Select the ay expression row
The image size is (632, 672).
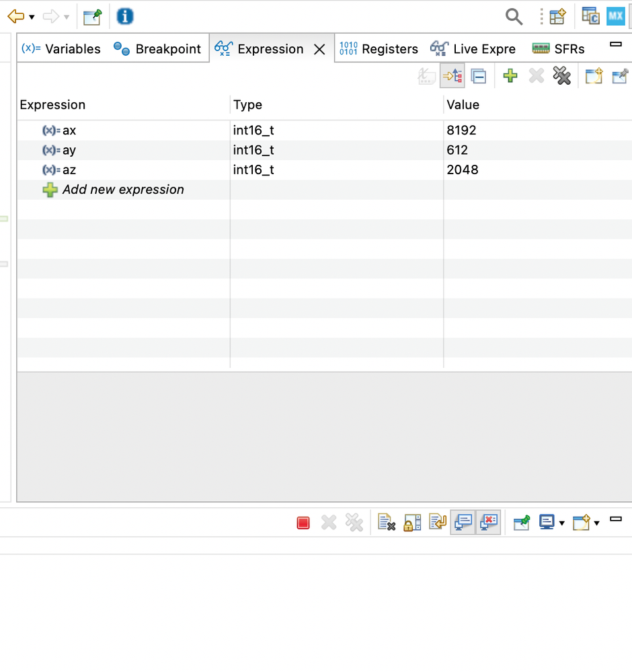(324, 150)
